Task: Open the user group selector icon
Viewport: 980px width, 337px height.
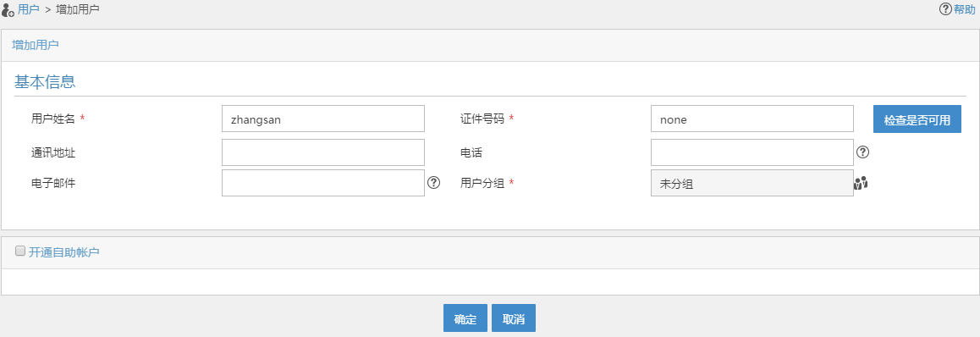Action: (862, 183)
